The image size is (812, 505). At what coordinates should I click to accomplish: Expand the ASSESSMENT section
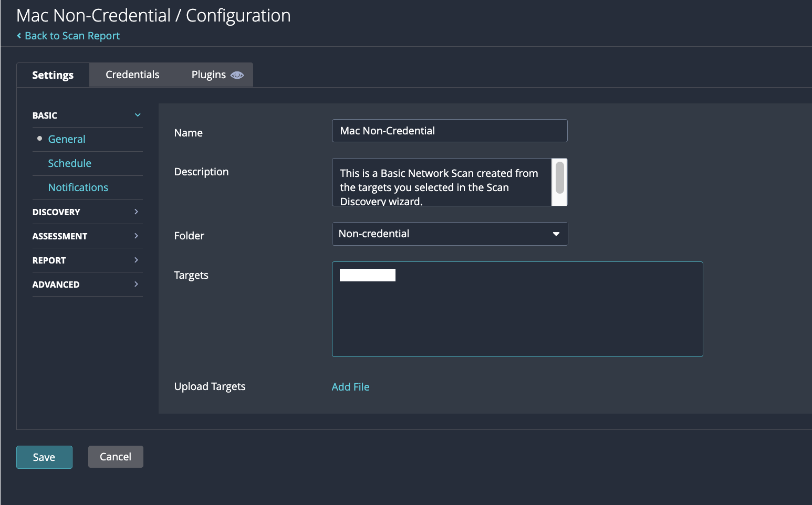pyautogui.click(x=136, y=236)
